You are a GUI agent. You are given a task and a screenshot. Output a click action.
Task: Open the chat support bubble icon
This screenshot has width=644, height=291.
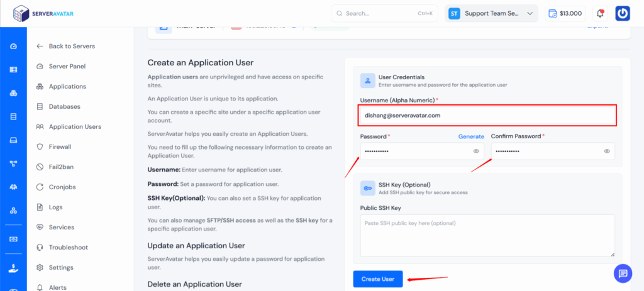pyautogui.click(x=623, y=273)
